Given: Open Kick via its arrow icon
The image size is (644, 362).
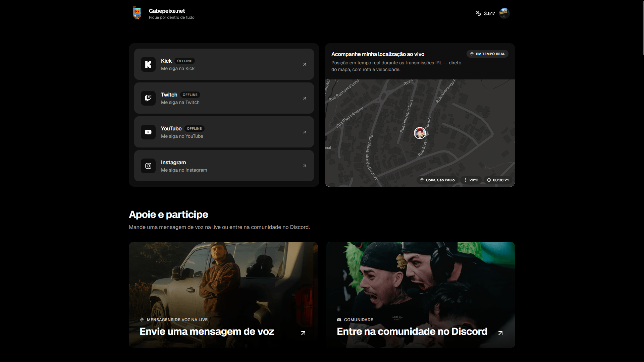Looking at the screenshot, I should (x=305, y=64).
